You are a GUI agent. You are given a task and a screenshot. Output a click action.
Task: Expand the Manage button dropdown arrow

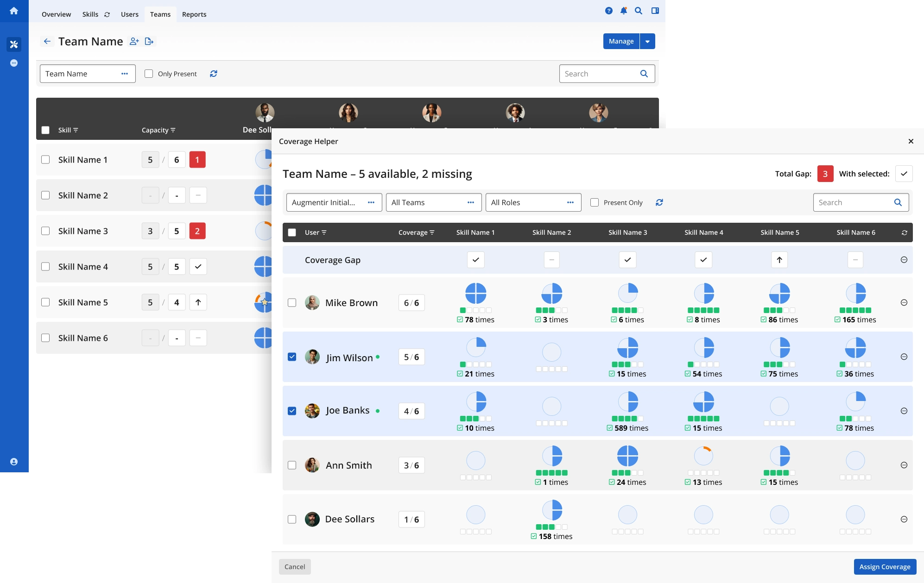pyautogui.click(x=647, y=41)
